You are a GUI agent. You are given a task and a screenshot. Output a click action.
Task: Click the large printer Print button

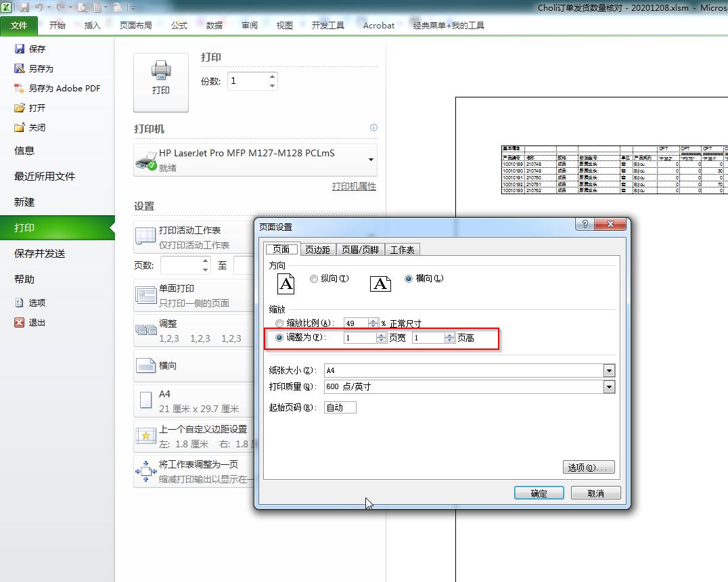161,81
